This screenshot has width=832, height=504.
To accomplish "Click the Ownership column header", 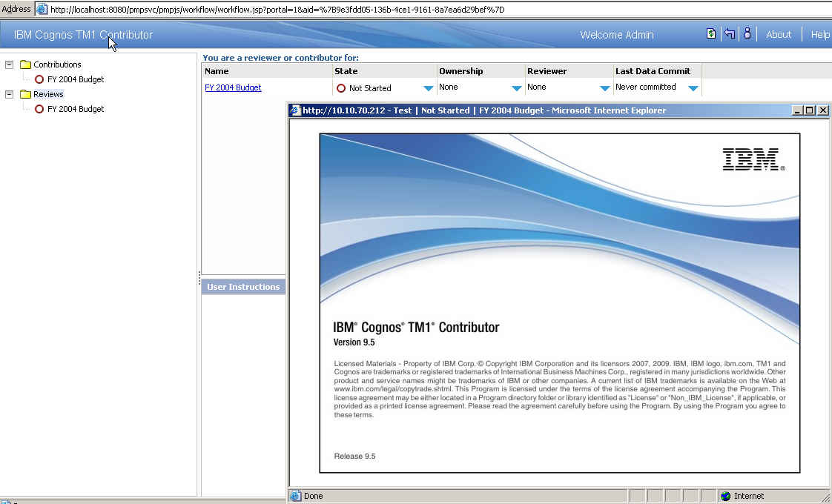I will tap(481, 71).
